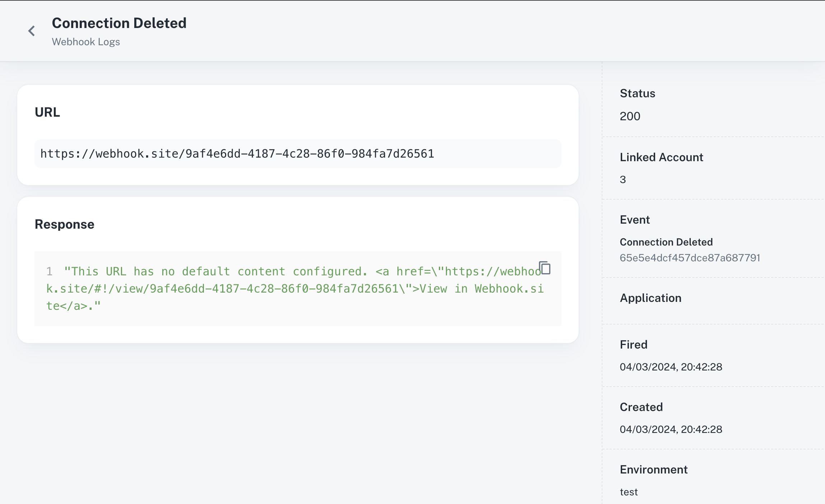Click the Response panel heading
Image resolution: width=825 pixels, height=504 pixels.
[x=64, y=224]
